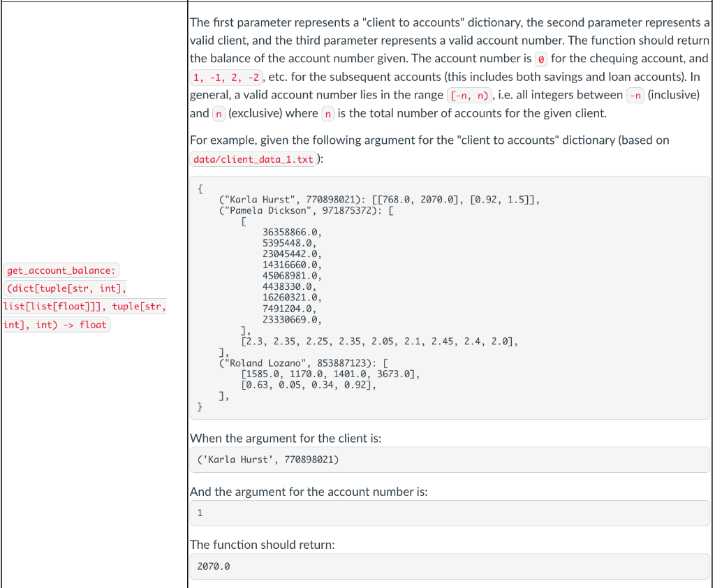Click the range notation [-n, n)
Viewport: 715px width, 588px height.
point(469,96)
